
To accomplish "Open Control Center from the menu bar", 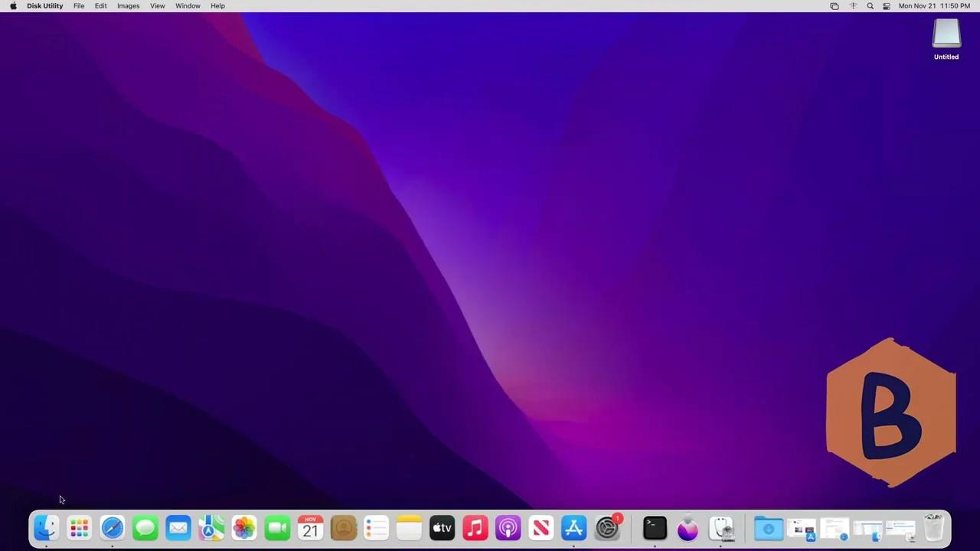I will pyautogui.click(x=887, y=5).
